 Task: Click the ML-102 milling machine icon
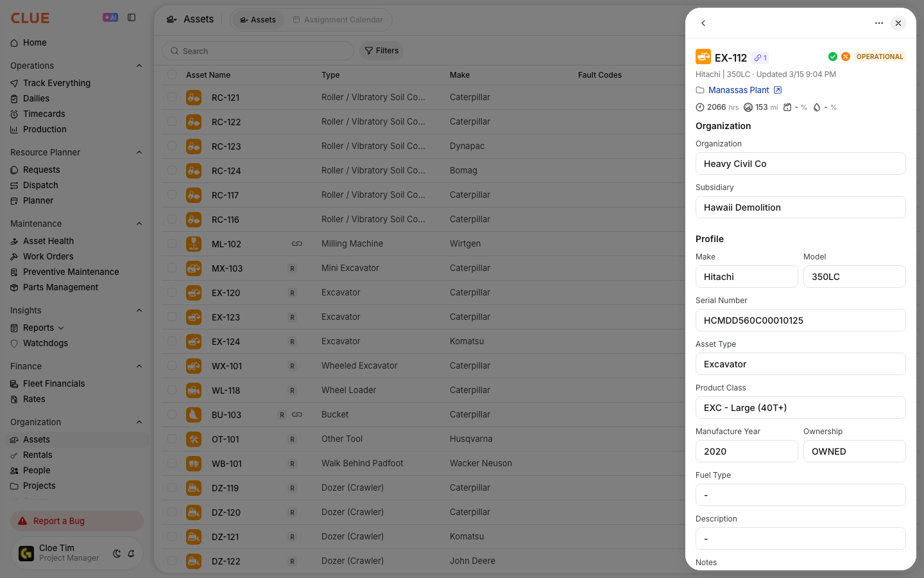(194, 244)
